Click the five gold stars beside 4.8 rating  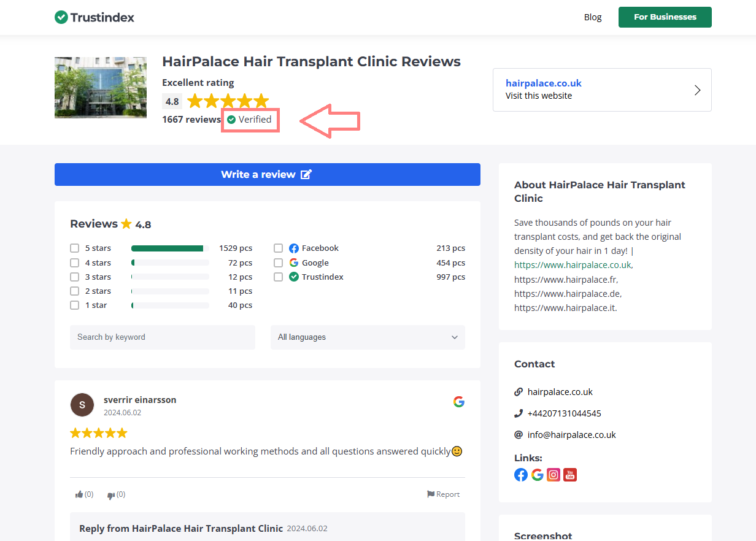228,101
